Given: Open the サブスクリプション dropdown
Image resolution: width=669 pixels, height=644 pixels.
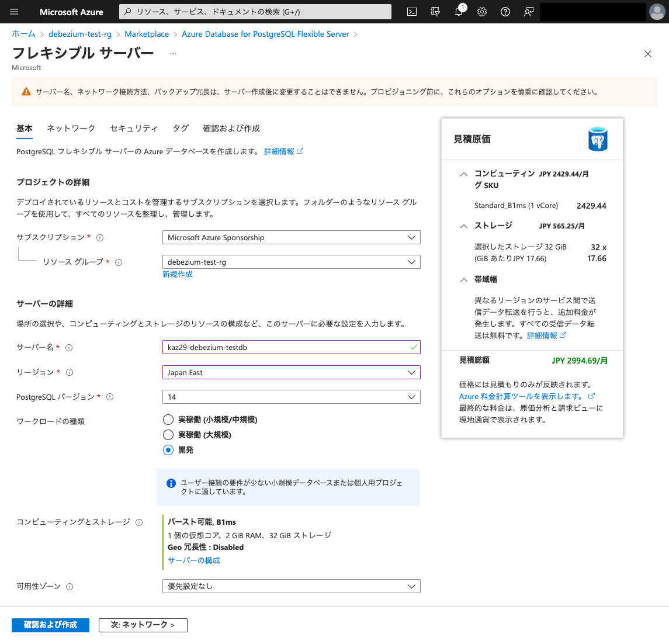Looking at the screenshot, I should tap(292, 237).
